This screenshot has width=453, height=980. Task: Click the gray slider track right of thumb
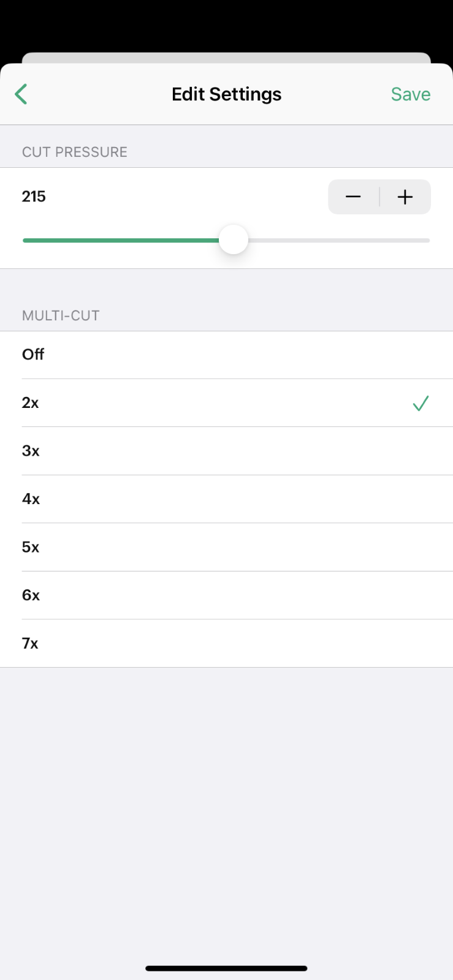[x=338, y=241]
